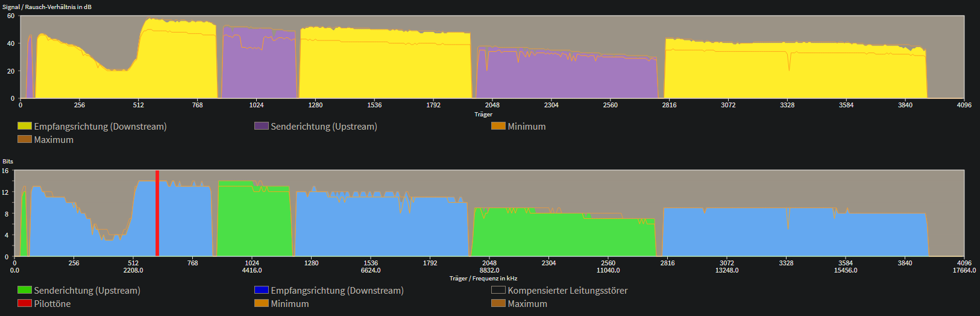Click carrier '1536' on SNR chart axis
Viewport: 980px width, 316px height.
[374, 105]
